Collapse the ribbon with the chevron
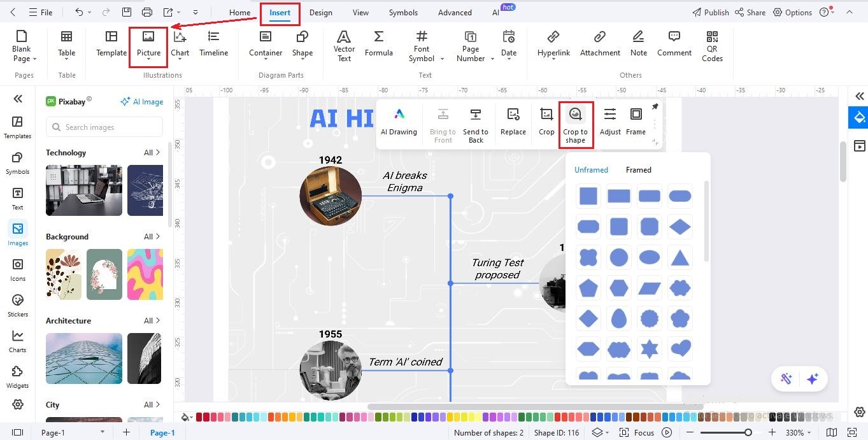 tap(849, 12)
